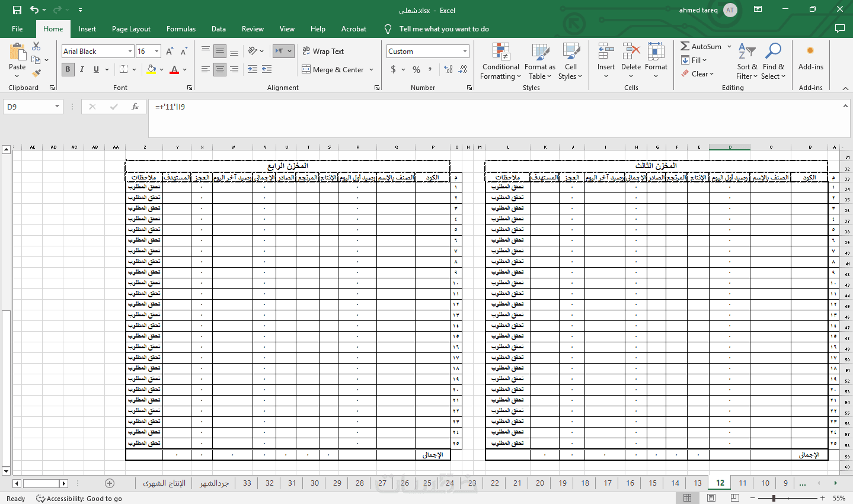
Task: Apply the red font color
Action: pos(174,69)
